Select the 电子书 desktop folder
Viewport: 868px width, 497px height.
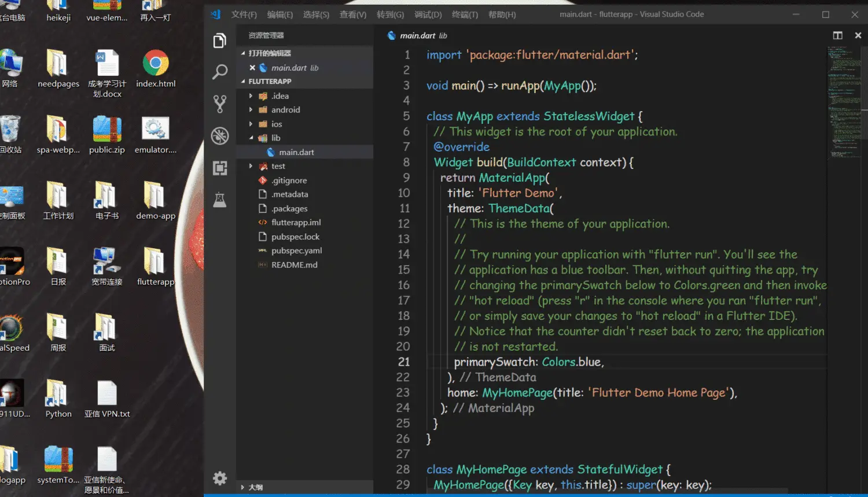(107, 201)
